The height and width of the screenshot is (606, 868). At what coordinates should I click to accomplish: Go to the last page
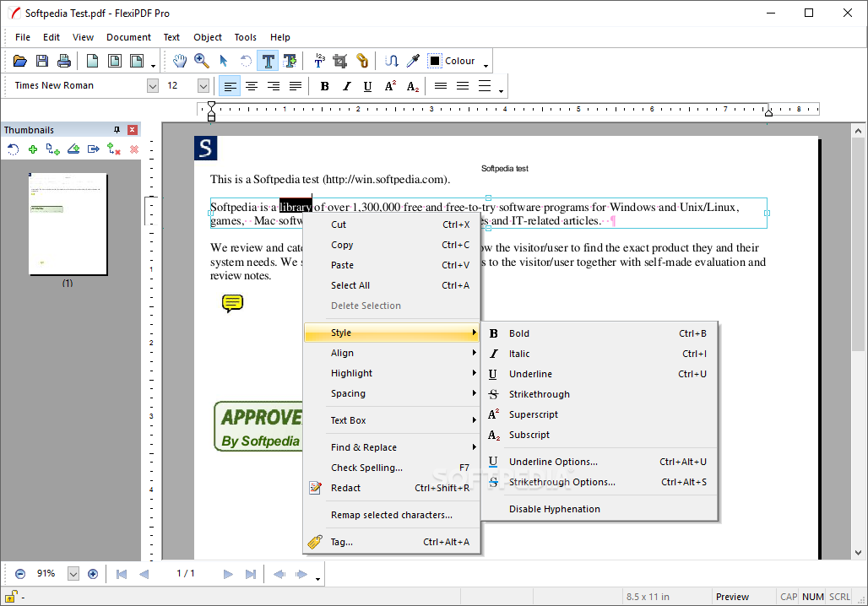click(250, 574)
